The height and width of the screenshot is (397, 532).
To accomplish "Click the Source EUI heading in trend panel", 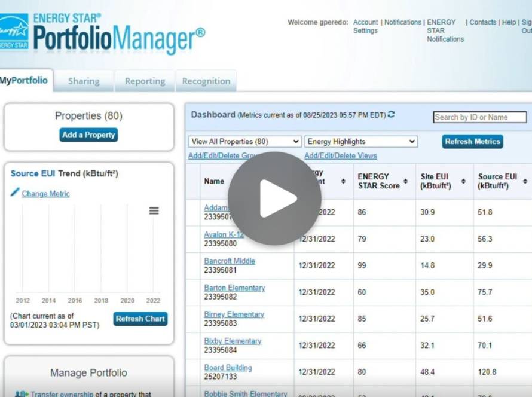I will [32, 173].
